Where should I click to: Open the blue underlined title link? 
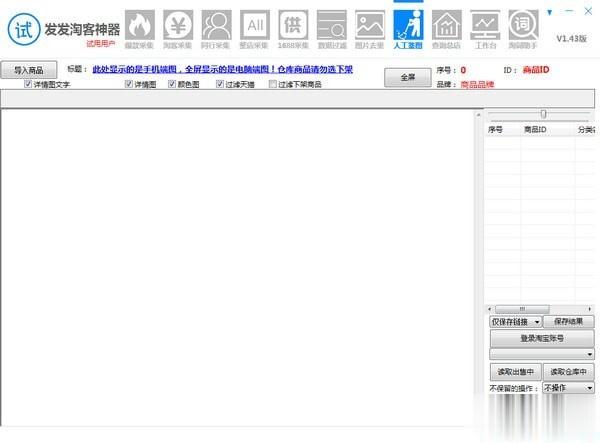click(x=222, y=69)
